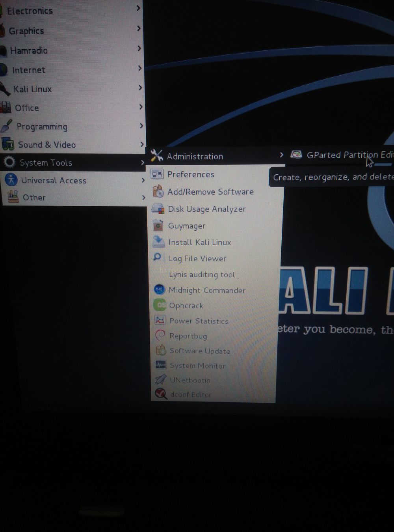
Task: Click the System Tools gear icon
Action: point(9,162)
